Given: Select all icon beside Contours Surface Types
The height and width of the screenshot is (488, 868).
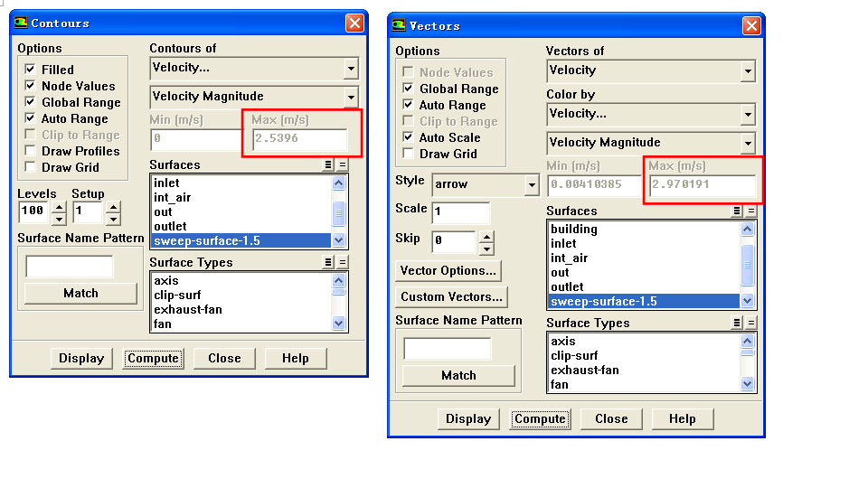Looking at the screenshot, I should coord(329,262).
